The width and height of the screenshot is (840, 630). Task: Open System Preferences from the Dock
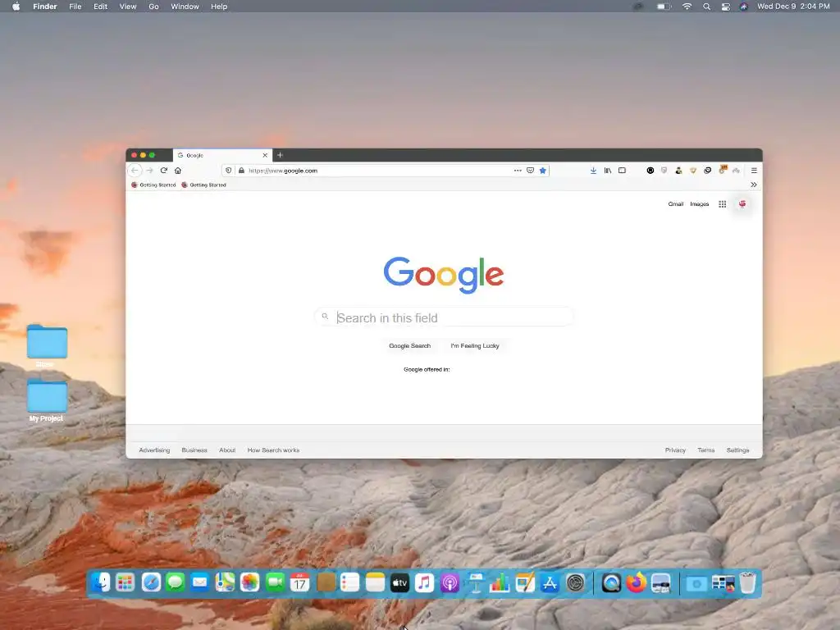pyautogui.click(x=575, y=582)
